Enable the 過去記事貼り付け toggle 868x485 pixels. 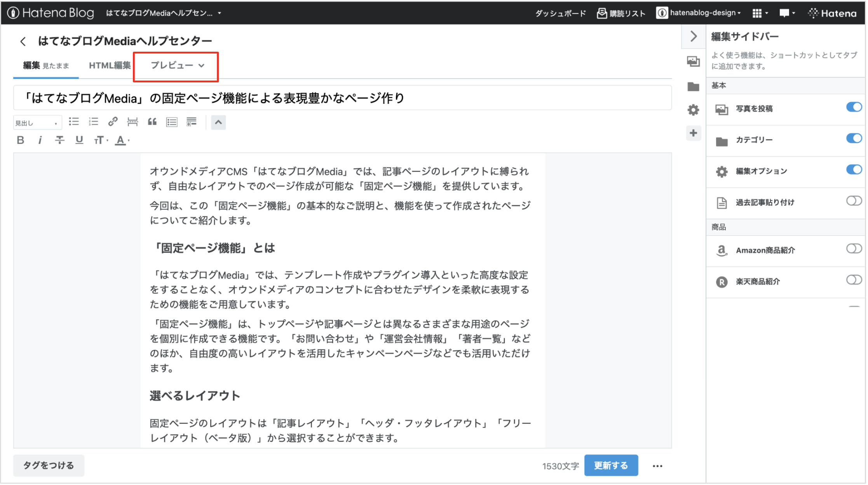click(x=854, y=201)
